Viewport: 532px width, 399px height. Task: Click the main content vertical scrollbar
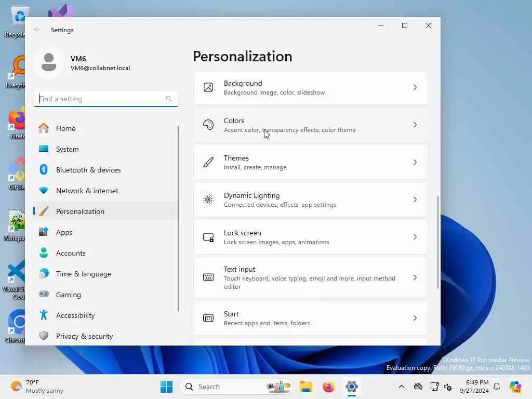pyautogui.click(x=437, y=242)
